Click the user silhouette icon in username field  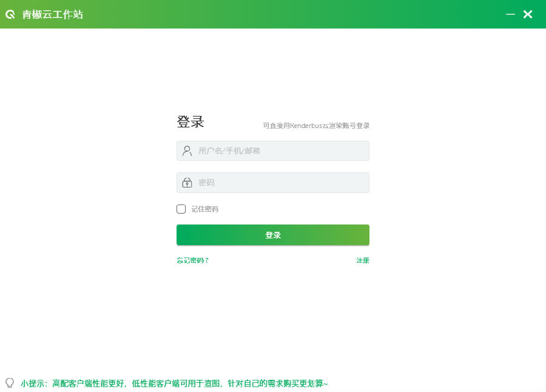pyautogui.click(x=187, y=151)
